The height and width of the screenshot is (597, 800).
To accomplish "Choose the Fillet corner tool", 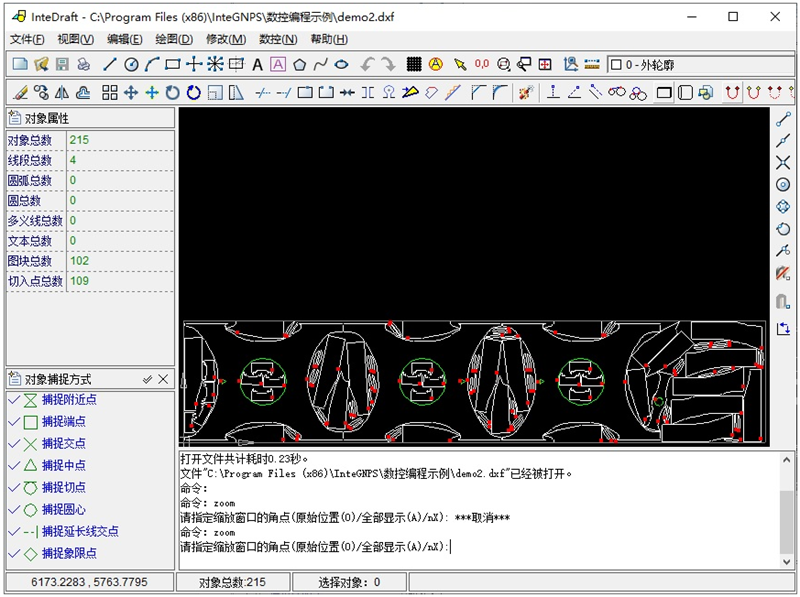I will (x=499, y=92).
